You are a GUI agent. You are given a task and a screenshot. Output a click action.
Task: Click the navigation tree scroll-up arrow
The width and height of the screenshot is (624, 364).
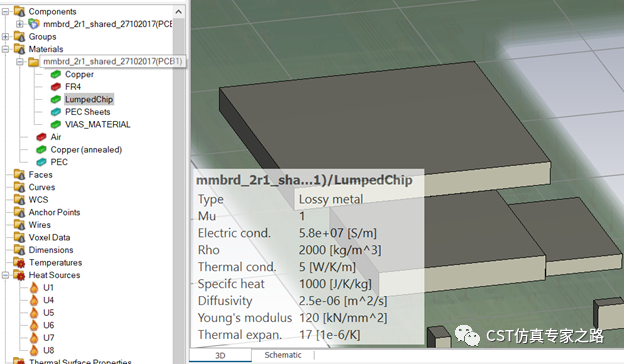pos(179,12)
